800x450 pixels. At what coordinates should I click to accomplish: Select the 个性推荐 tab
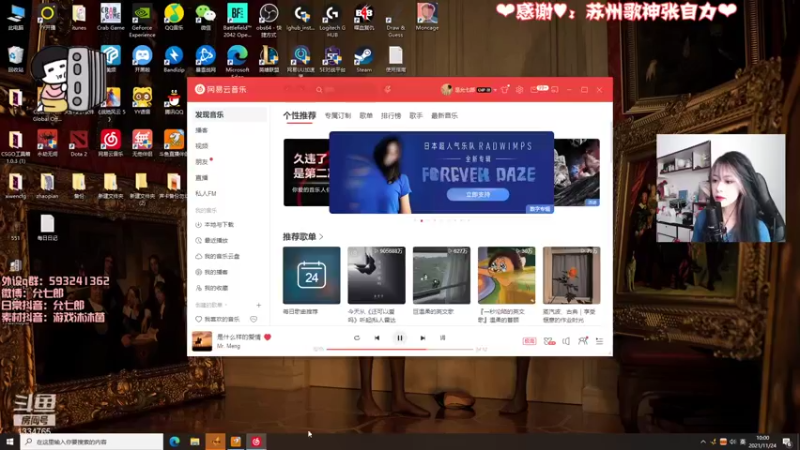pos(299,115)
